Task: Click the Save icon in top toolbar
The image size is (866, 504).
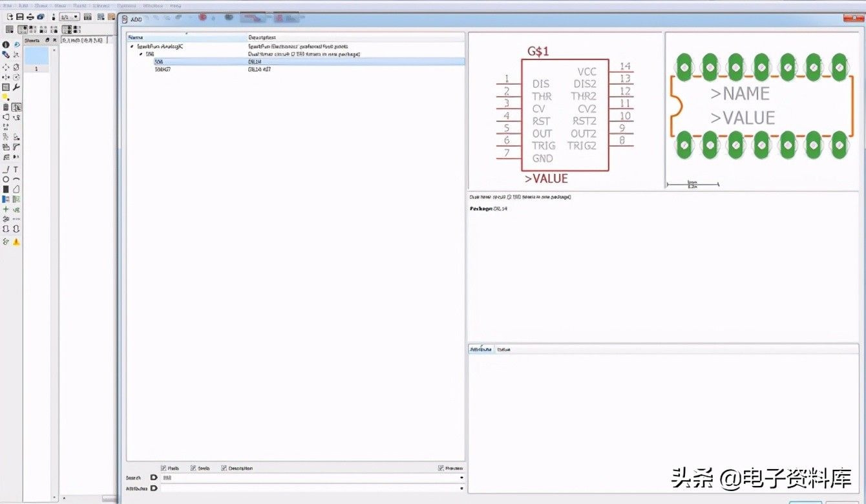Action: (x=20, y=17)
